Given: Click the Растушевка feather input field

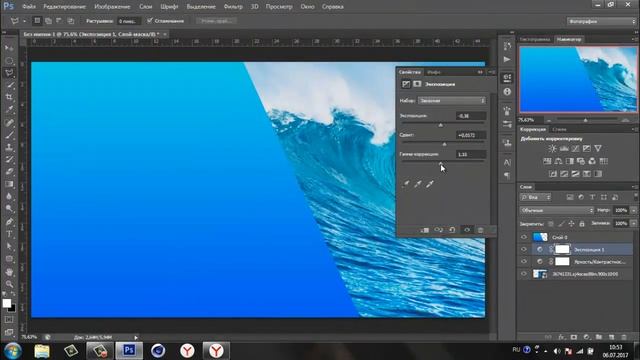Looking at the screenshot, I should point(128,21).
